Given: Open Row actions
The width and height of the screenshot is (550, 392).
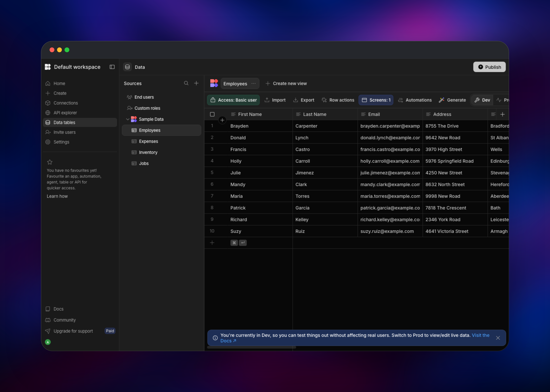Looking at the screenshot, I should click(x=338, y=100).
